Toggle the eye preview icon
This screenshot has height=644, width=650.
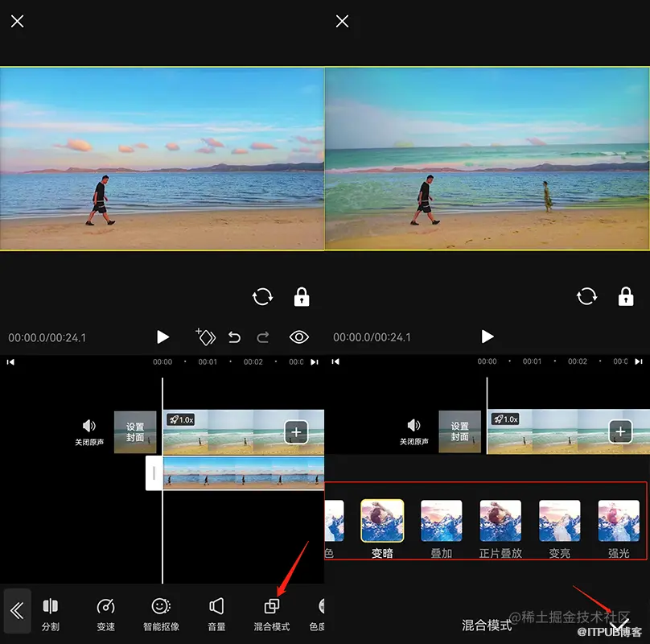pos(299,337)
